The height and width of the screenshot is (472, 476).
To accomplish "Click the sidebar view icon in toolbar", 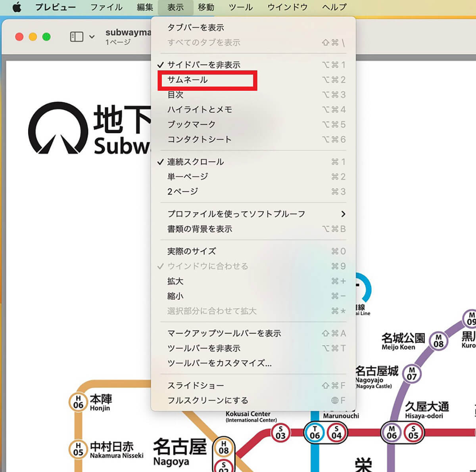I will point(77,37).
